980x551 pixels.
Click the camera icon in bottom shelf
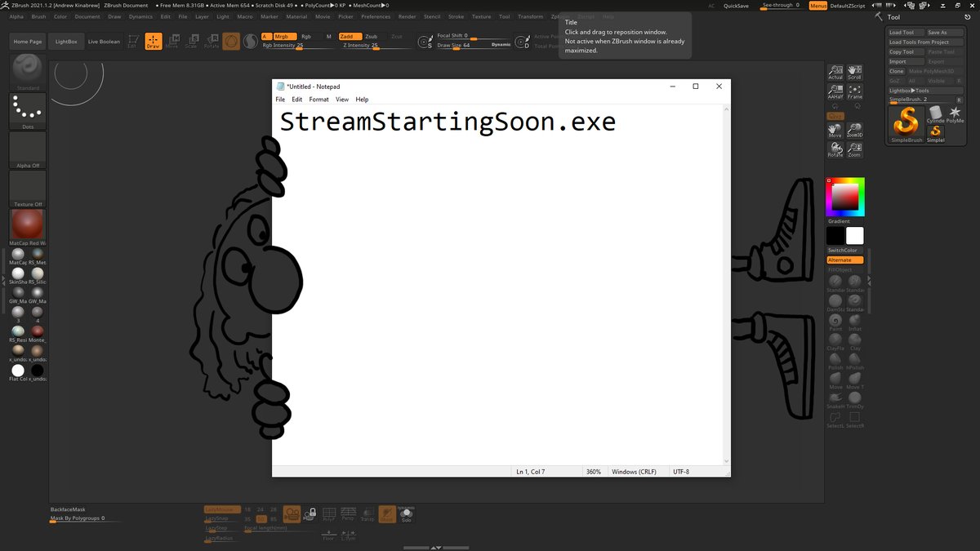(x=292, y=513)
